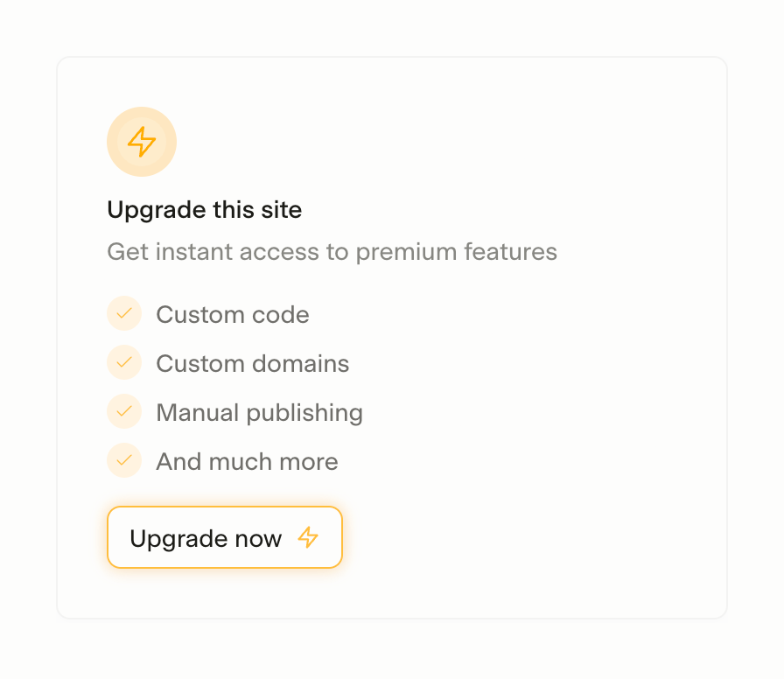Click the Custom domains feature label
This screenshot has width=784, height=679.
click(x=252, y=362)
